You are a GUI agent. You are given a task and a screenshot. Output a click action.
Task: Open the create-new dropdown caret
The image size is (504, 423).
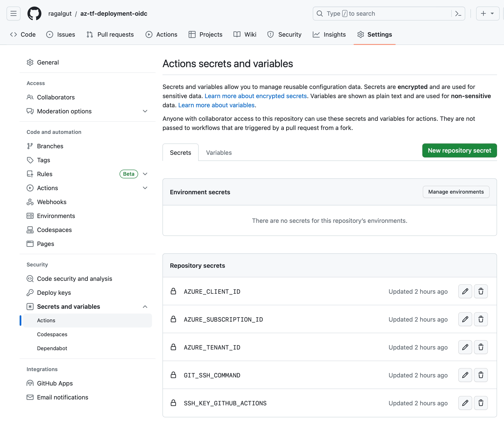coord(492,14)
